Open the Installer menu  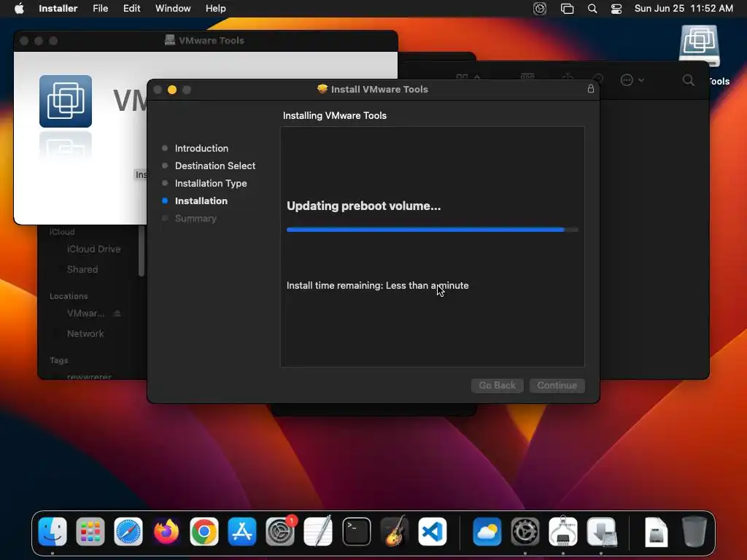coord(58,9)
